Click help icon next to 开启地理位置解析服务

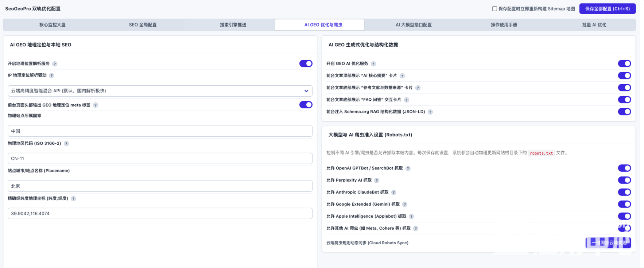click(55, 64)
